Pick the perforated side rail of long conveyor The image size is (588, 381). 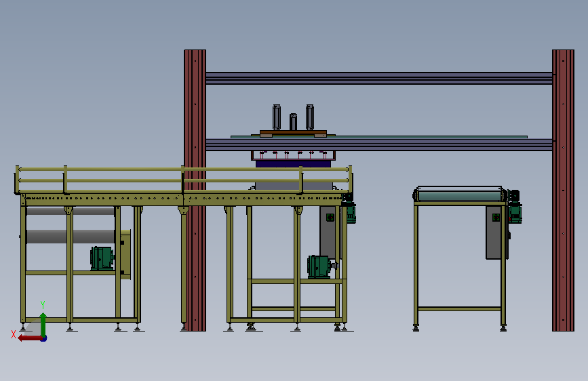(x=184, y=199)
